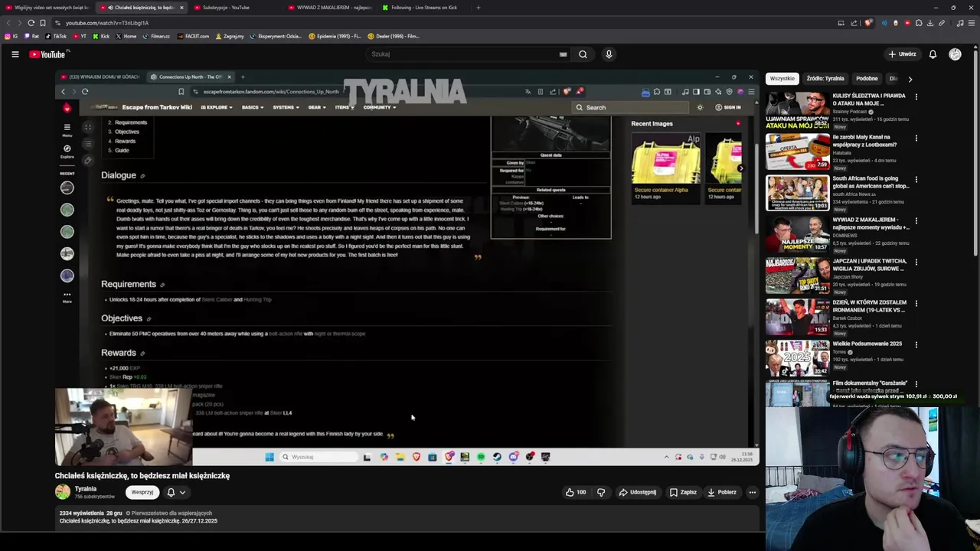Screen dimensions: 980x551
Task: Select the Podobne filter chip
Action: (867, 79)
